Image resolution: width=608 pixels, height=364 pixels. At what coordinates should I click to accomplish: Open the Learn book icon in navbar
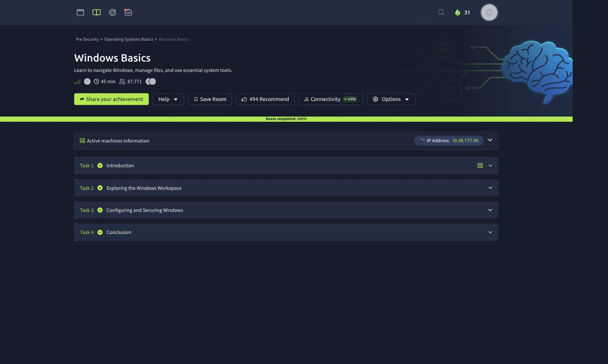click(x=96, y=13)
